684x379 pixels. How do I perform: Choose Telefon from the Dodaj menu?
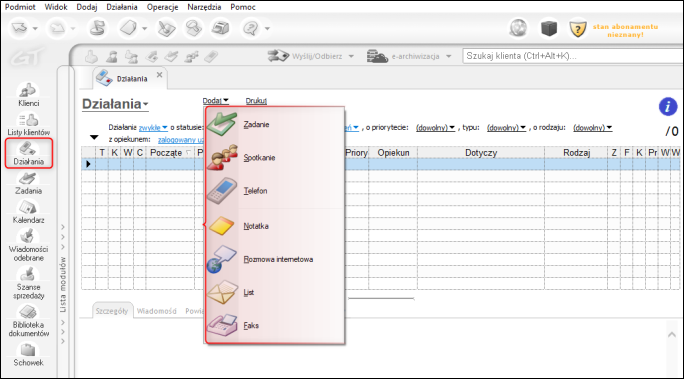click(x=275, y=191)
